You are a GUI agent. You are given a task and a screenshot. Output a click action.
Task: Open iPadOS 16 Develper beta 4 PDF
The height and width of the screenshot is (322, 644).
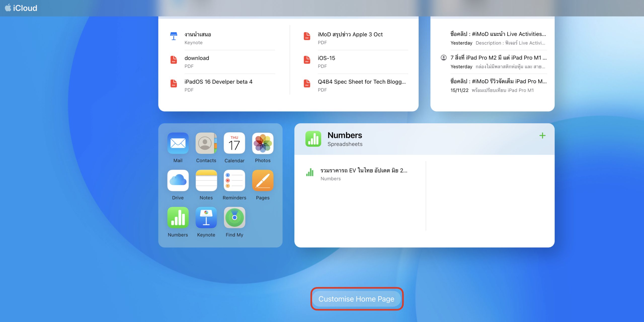[218, 85]
